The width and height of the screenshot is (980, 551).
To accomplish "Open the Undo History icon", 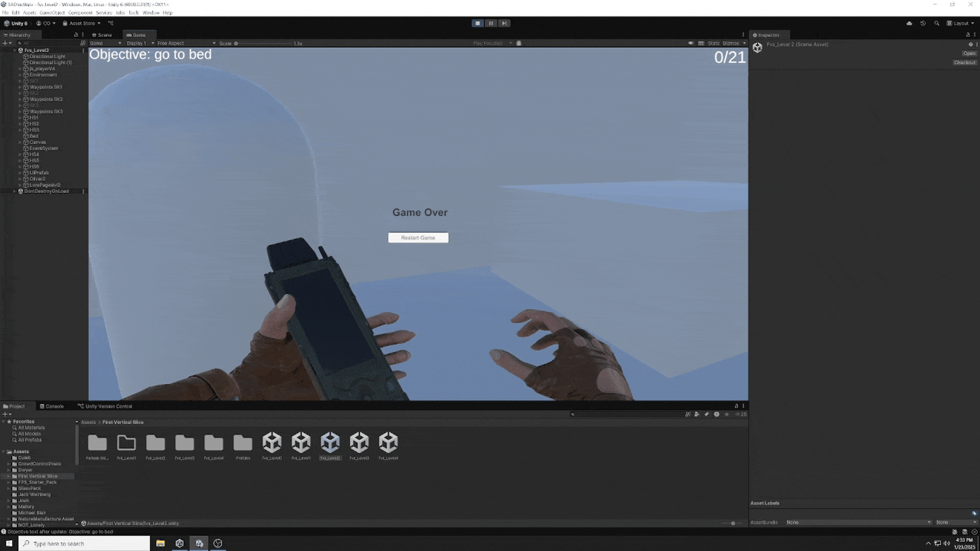I will [923, 23].
